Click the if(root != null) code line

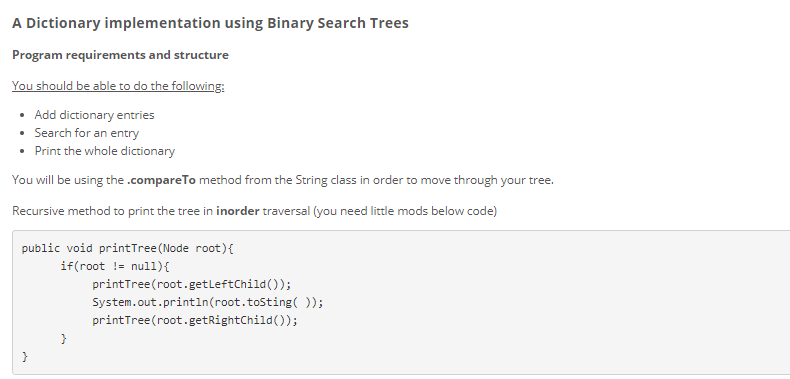click(115, 266)
